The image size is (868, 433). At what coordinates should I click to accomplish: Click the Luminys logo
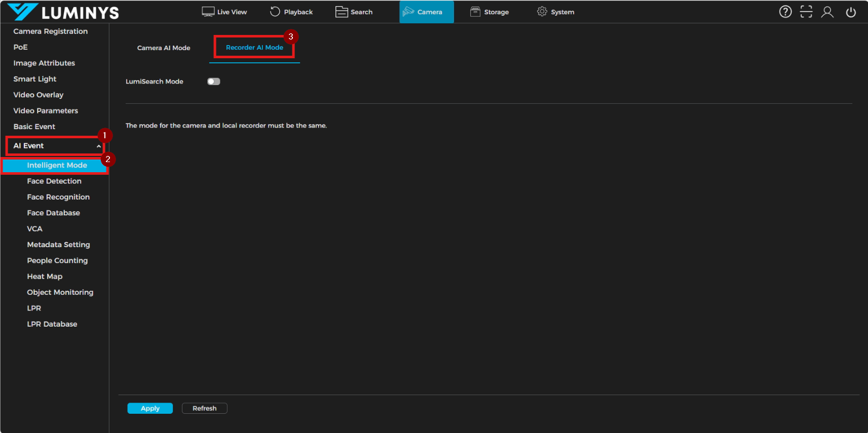[x=63, y=12]
